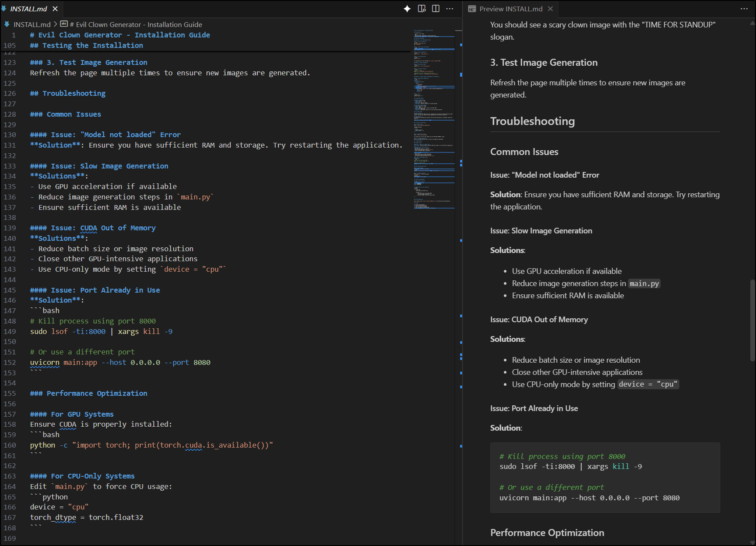Close the INSTALL.md editor tab
Screen dimensions: 756x546
click(55, 9)
